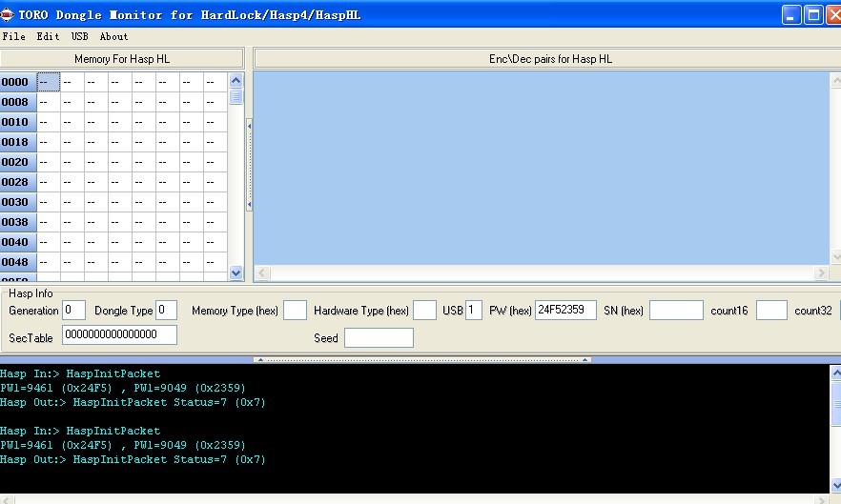Memory grid scrollbar down arrow

(236, 272)
